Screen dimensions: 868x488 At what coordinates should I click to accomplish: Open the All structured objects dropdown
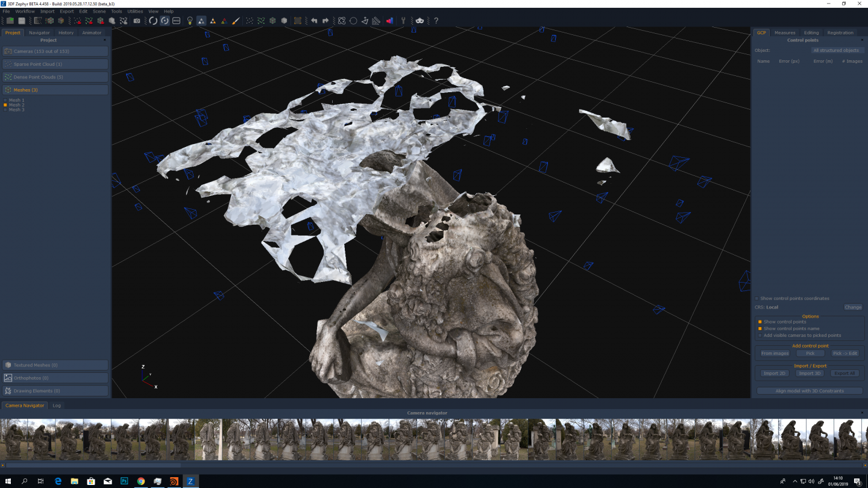(x=835, y=51)
